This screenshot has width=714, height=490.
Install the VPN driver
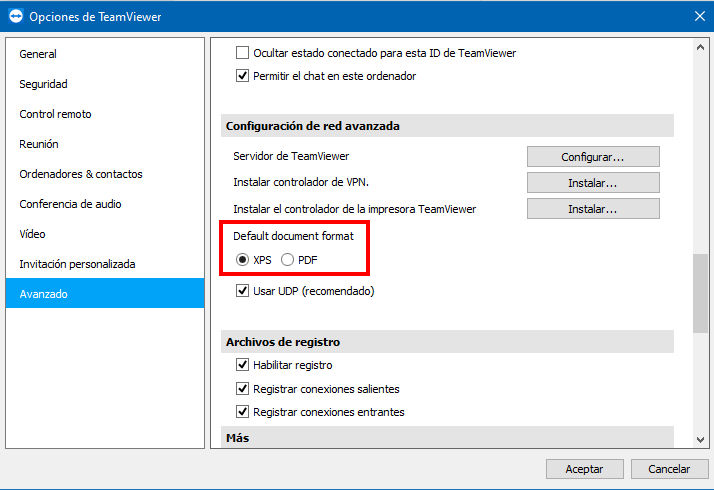coord(593,183)
